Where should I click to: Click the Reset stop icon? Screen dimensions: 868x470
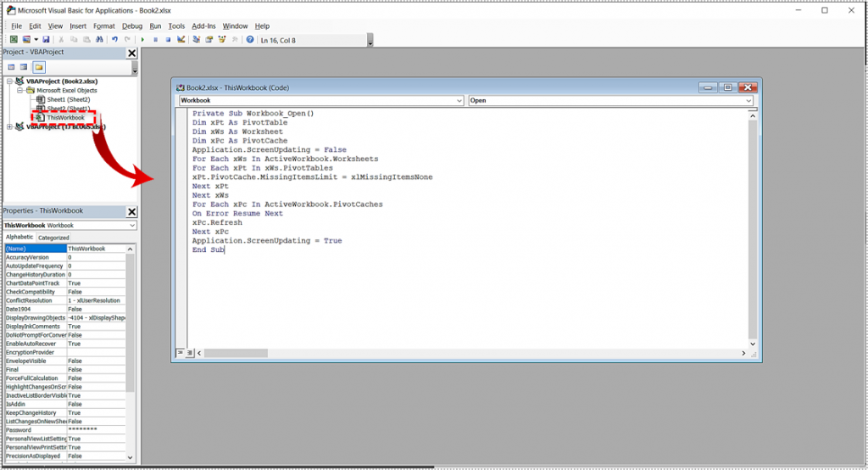168,40
